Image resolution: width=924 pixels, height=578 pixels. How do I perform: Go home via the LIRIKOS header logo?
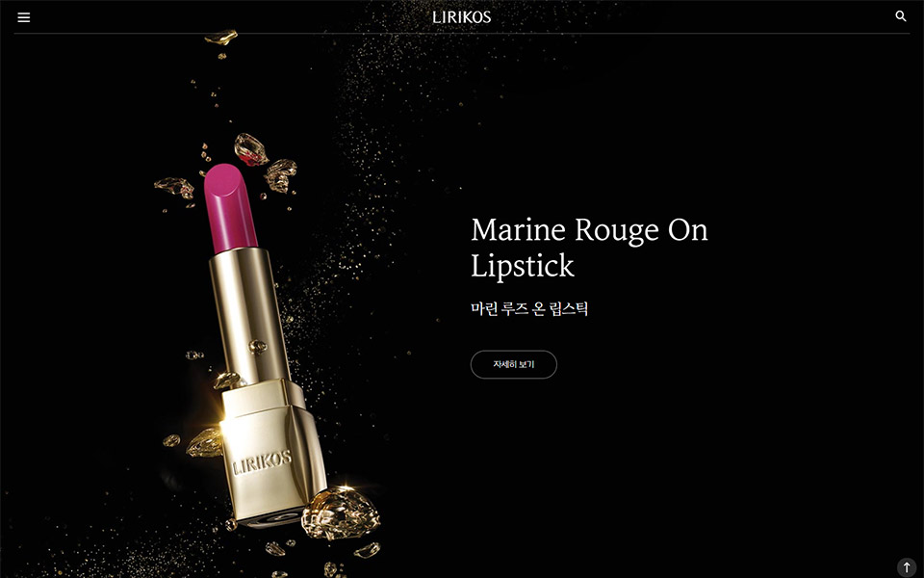point(461,17)
